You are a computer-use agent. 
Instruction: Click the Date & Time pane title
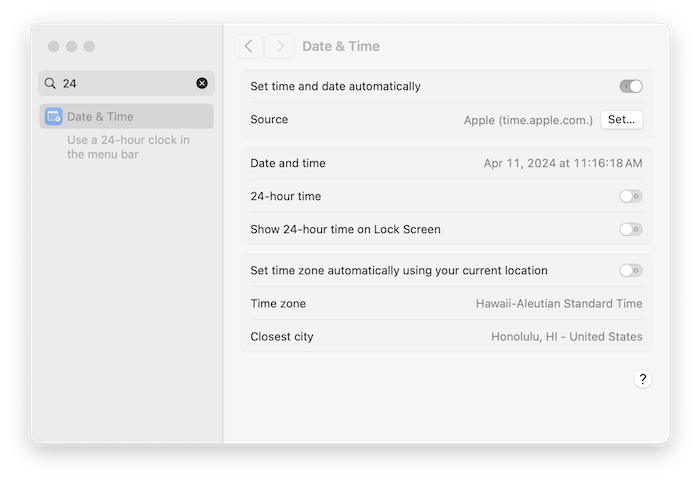(341, 46)
